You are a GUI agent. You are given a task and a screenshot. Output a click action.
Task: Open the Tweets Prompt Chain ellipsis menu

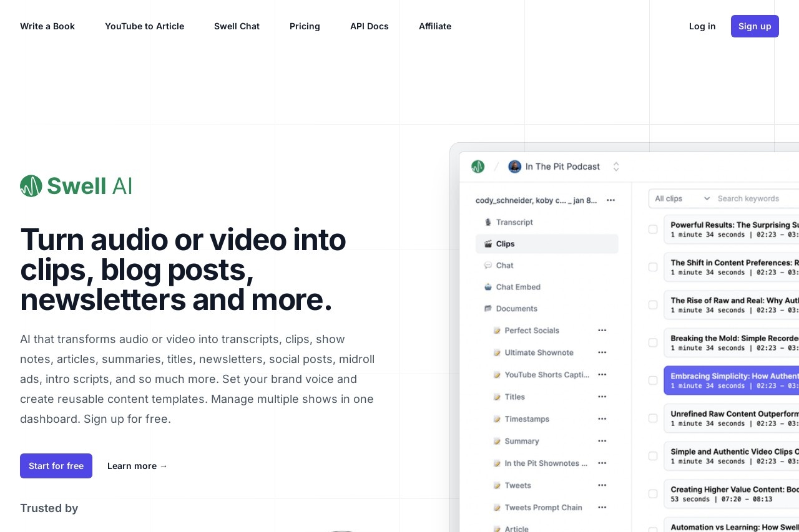pyautogui.click(x=602, y=507)
